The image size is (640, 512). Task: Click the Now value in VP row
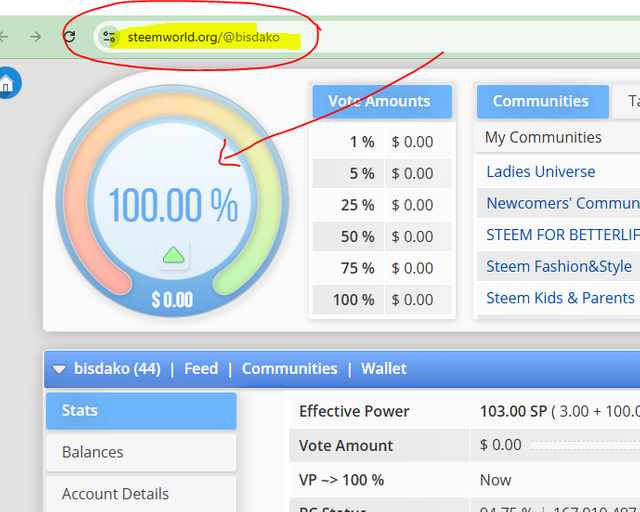495,480
